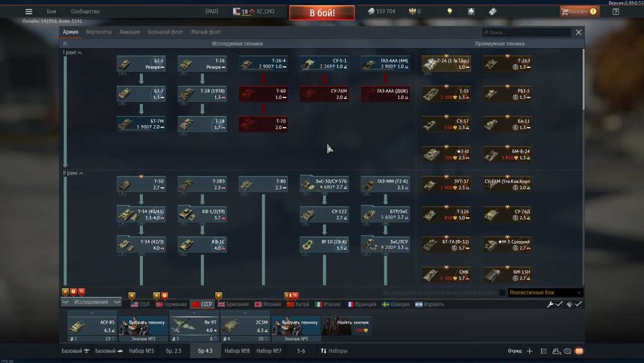Switch to the Большой флот tab

[x=165, y=32]
